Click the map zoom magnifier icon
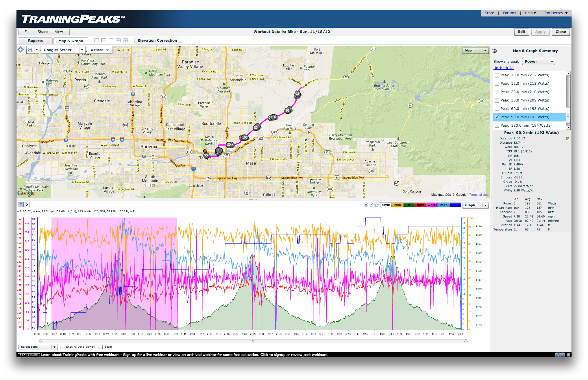The width and height of the screenshot is (588, 380). tap(30, 50)
